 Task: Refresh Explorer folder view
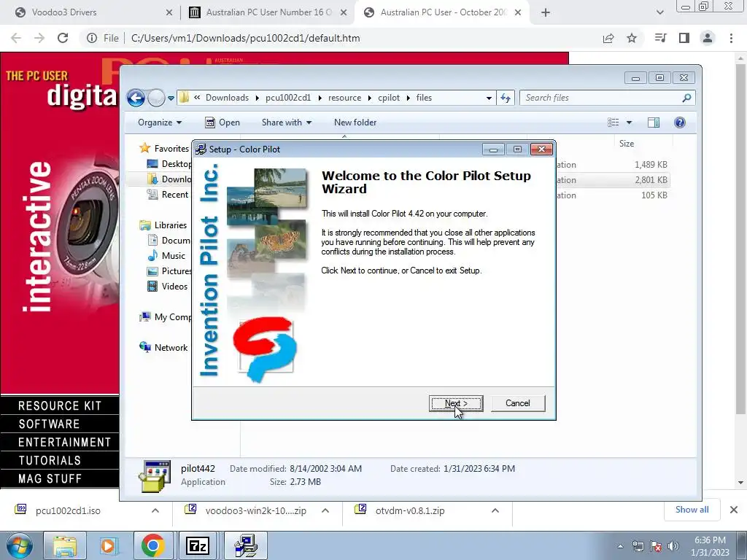(x=506, y=98)
